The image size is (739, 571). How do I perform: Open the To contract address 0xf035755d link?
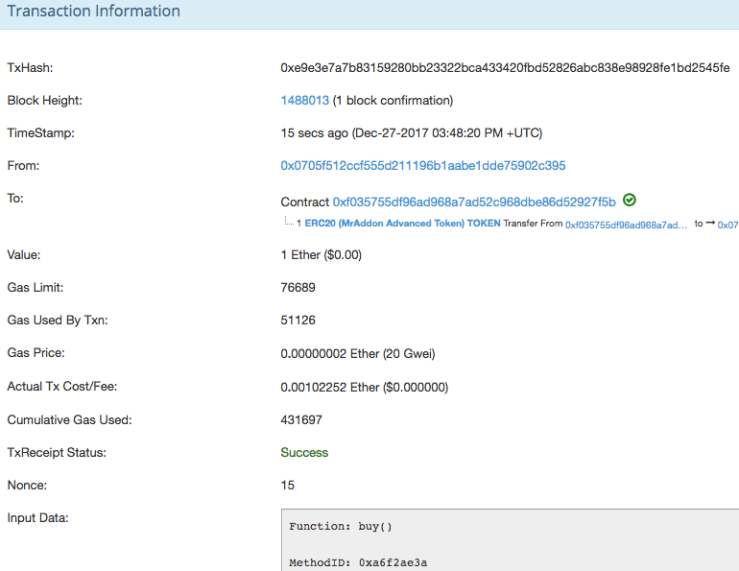pos(474,201)
